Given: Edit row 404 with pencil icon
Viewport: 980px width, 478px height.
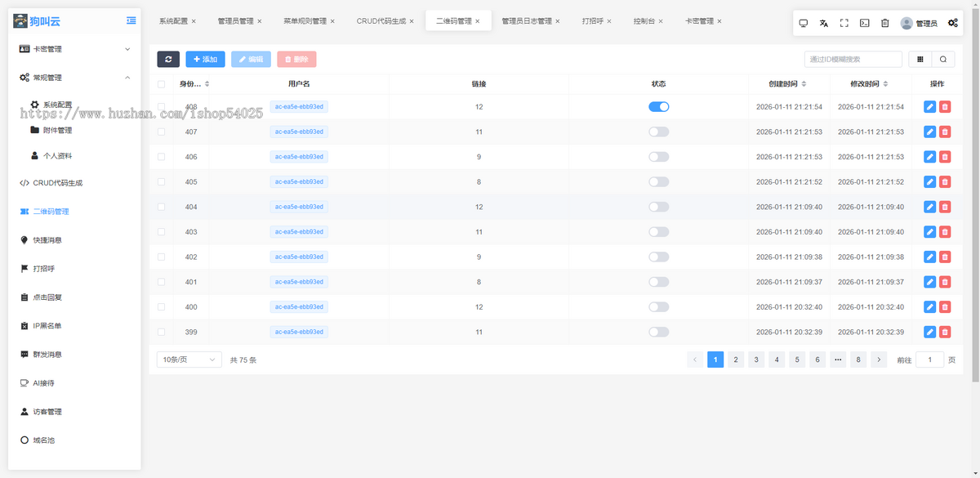Looking at the screenshot, I should [x=929, y=207].
